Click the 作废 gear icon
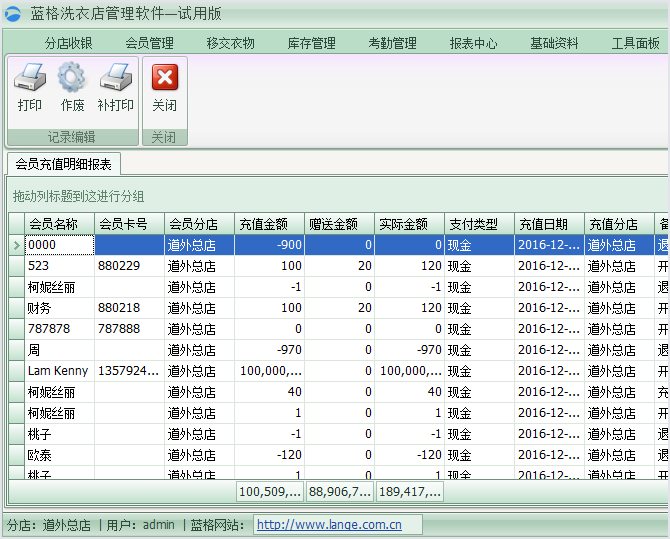The height and width of the screenshot is (539, 670). [72, 78]
